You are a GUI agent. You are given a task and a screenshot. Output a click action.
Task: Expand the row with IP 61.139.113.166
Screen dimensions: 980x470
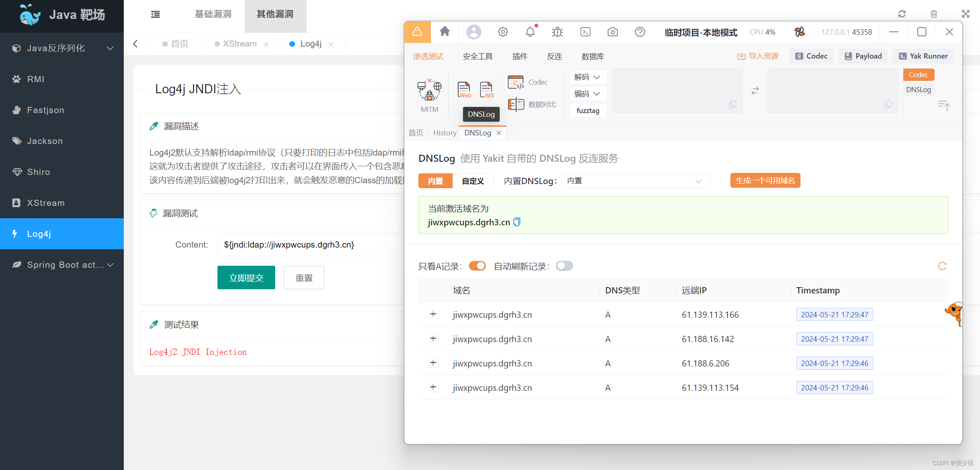point(433,314)
